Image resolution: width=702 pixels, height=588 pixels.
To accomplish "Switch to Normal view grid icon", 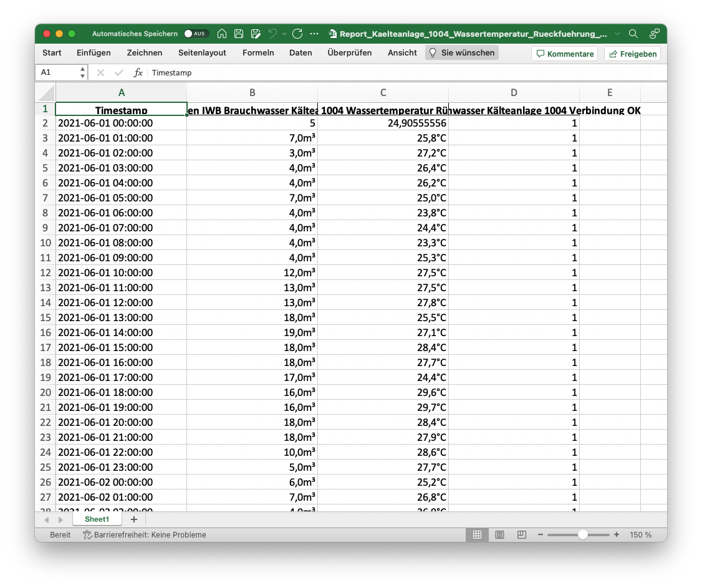I will pos(478,535).
